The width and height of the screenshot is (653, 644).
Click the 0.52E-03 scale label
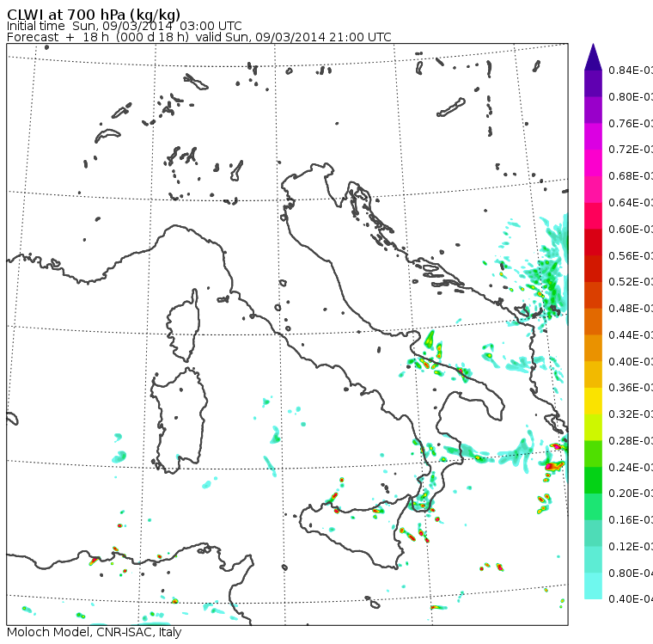631,282
